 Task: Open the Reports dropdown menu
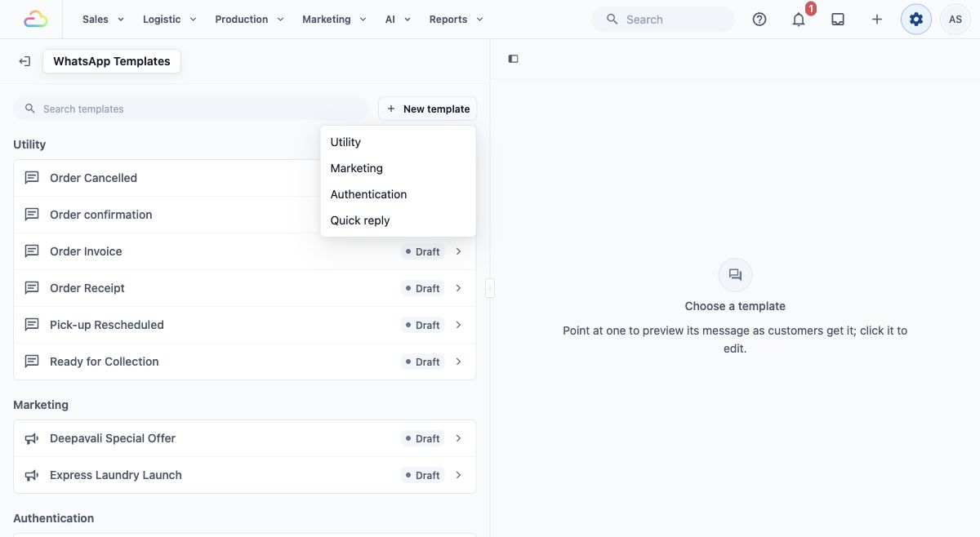pyautogui.click(x=456, y=19)
